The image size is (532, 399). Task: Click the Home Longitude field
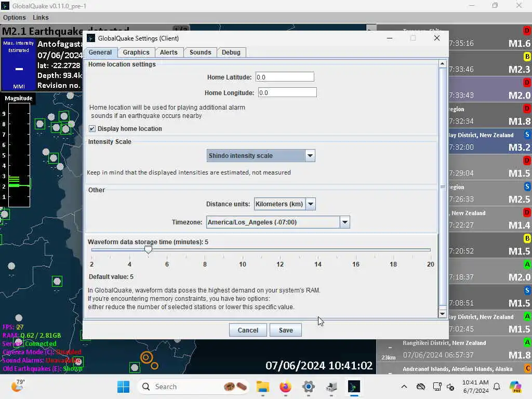tap(287, 92)
